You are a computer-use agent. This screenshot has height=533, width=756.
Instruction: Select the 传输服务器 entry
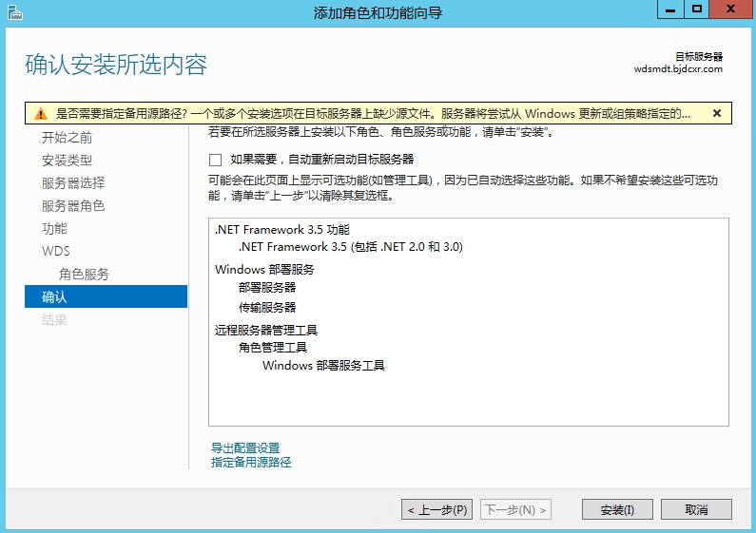pos(267,308)
